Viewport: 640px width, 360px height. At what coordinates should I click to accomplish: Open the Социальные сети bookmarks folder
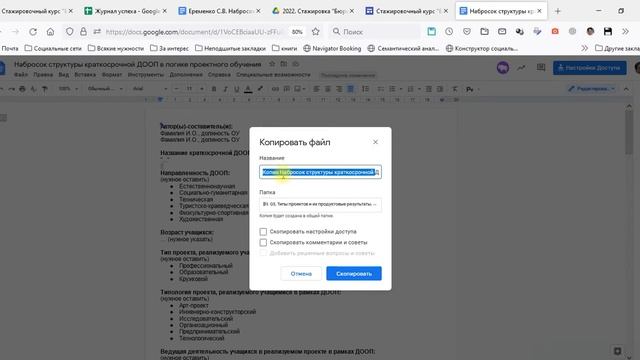coord(53,48)
